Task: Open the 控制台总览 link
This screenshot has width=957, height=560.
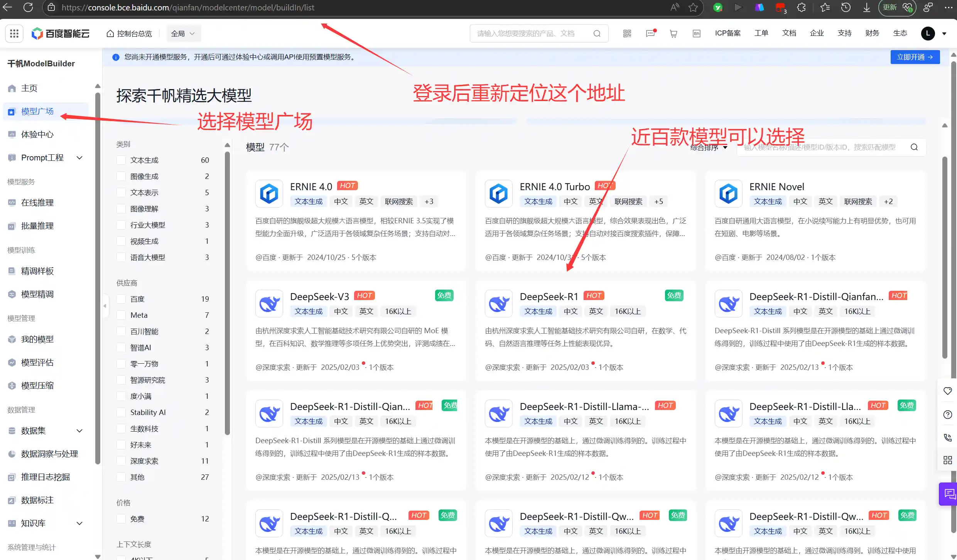Action: (130, 34)
